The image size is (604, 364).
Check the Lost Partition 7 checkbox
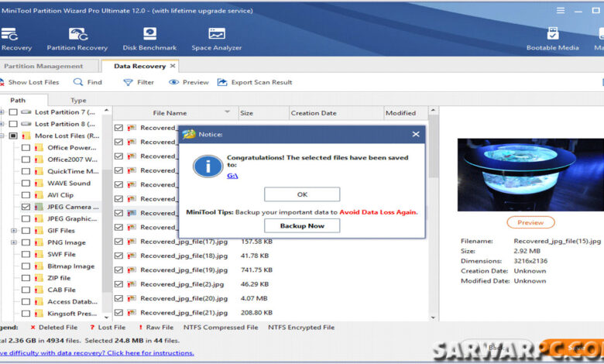click(13, 112)
